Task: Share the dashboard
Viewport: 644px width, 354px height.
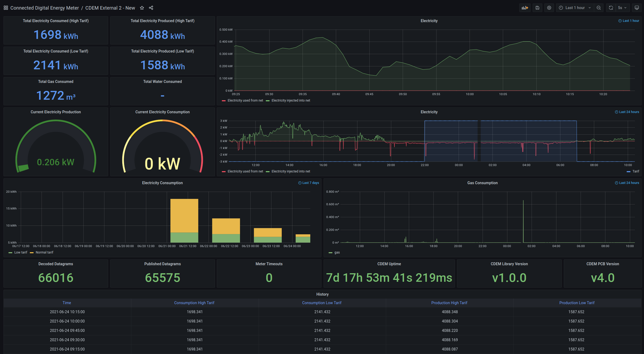Action: [x=151, y=8]
